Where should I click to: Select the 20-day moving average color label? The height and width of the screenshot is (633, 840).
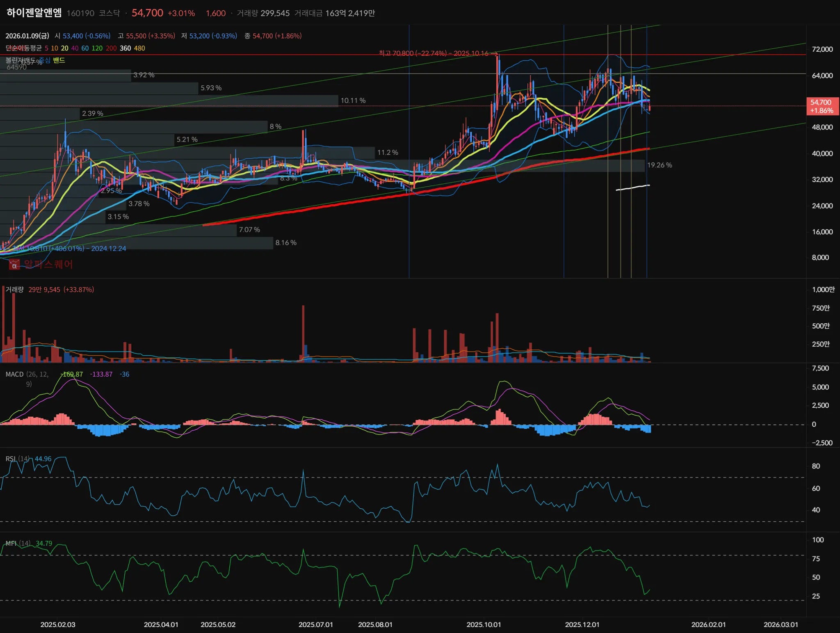click(x=64, y=48)
